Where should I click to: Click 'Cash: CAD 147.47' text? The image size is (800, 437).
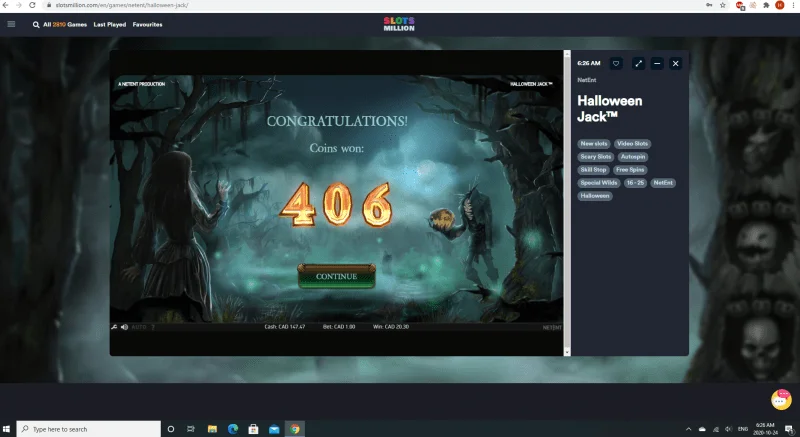point(285,327)
